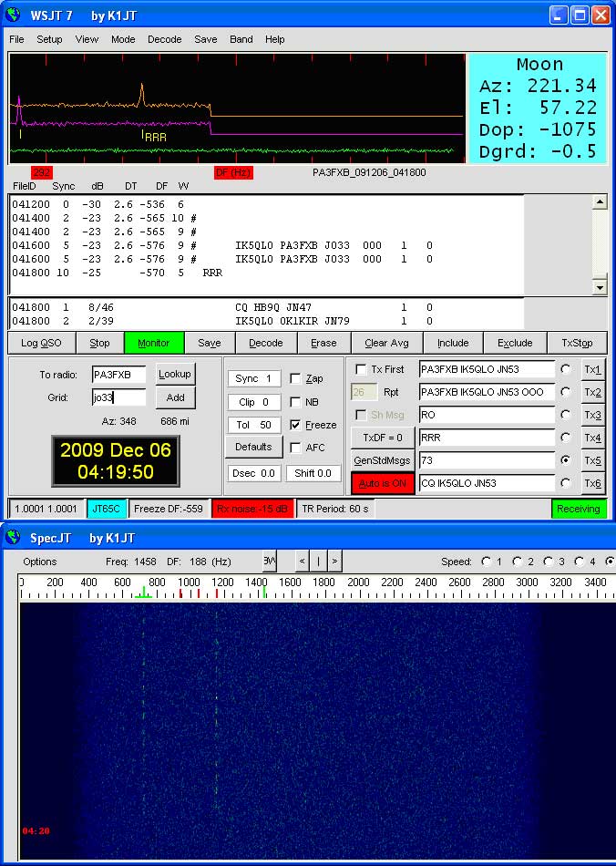Viewport: 616px width, 866px height.
Task: Open the Setup menu
Action: point(49,39)
